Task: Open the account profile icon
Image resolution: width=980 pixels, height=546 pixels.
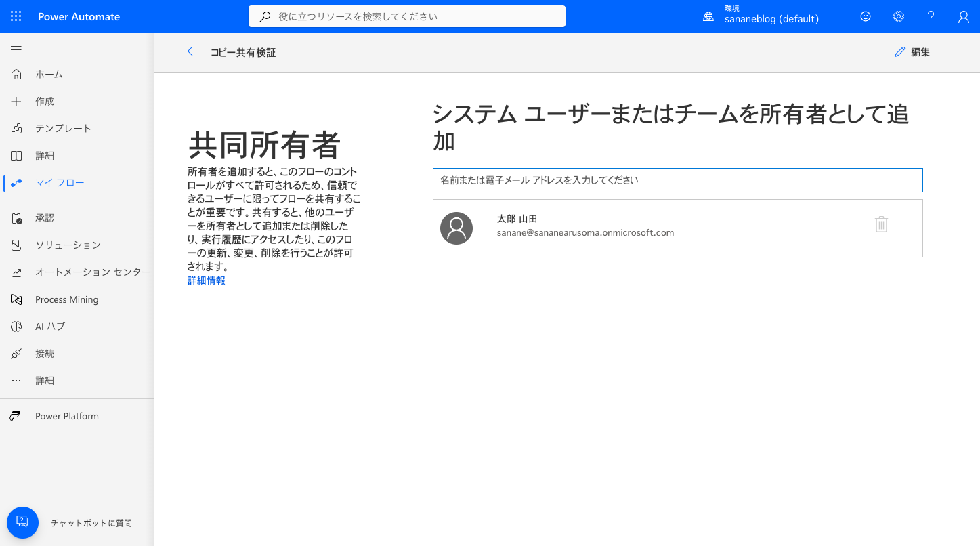Action: [964, 16]
